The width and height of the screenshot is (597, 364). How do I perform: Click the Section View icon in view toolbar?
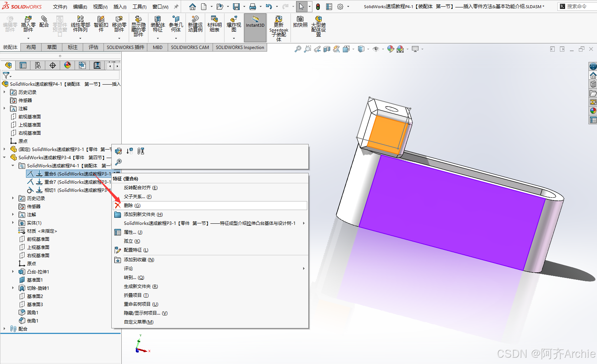tap(327, 49)
